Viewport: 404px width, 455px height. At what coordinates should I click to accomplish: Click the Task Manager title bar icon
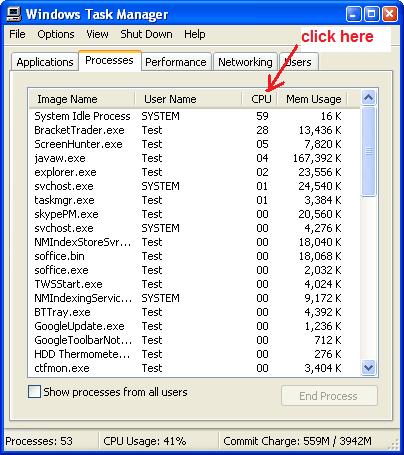point(14,14)
